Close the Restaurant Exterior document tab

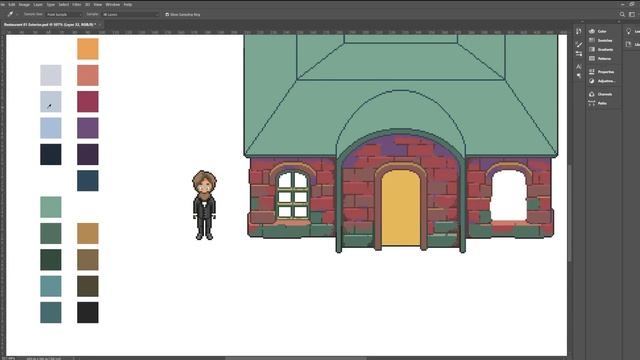[x=100, y=25]
